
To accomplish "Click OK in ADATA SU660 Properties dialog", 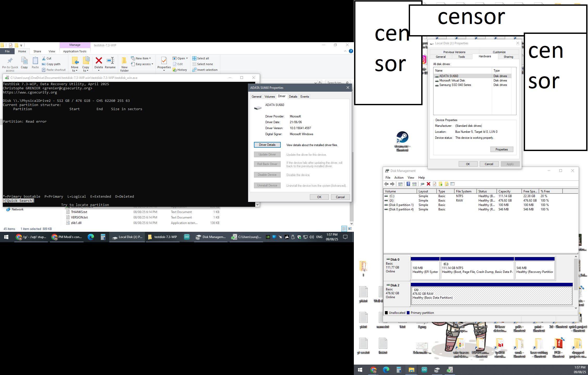I will [x=319, y=197].
